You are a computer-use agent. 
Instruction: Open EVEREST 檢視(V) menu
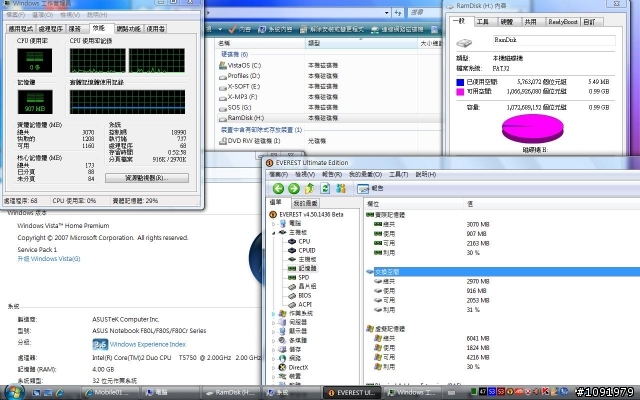click(x=305, y=174)
